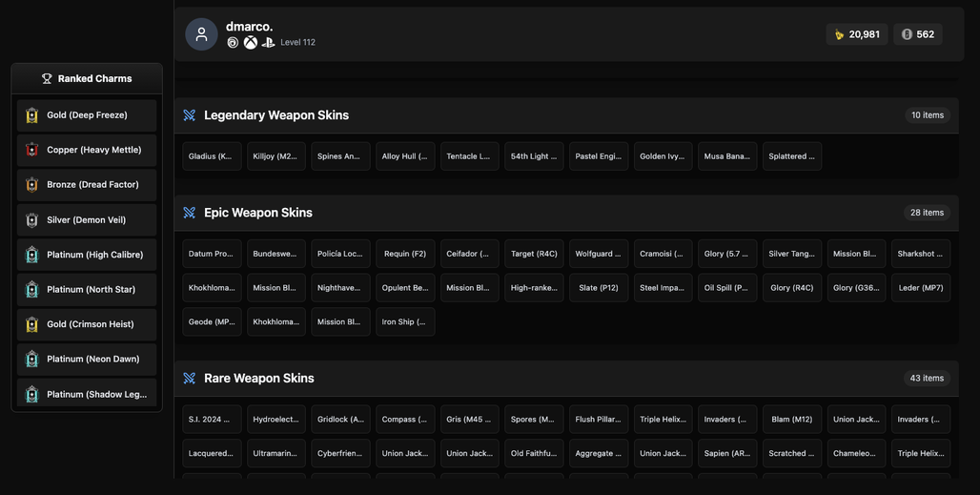Click the Copper (Heavy Mettle) charm icon

[x=31, y=150]
